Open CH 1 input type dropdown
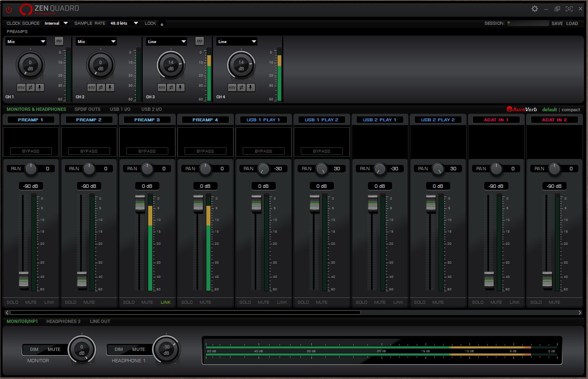This screenshot has width=588, height=379. (x=26, y=41)
